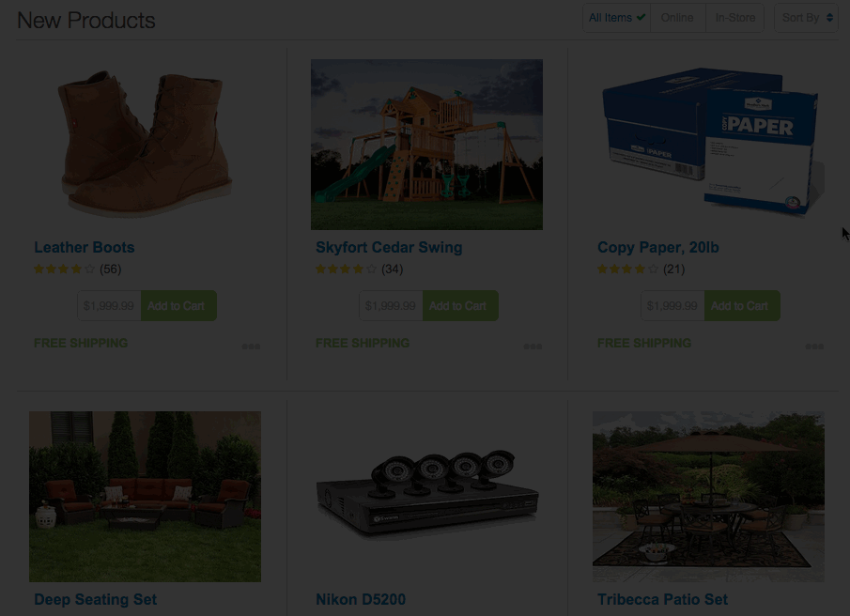Screen dimensions: 850x616
Task: Add Copy Paper, 20lb to cart
Action: (742, 305)
